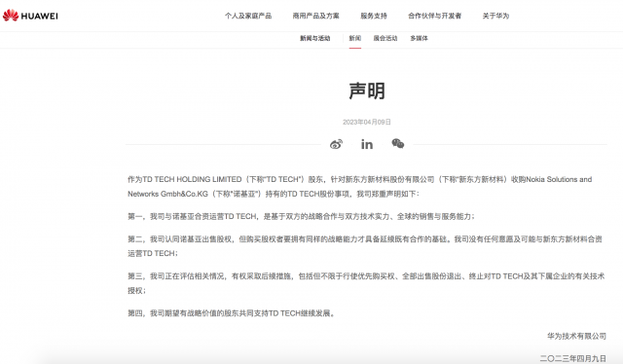Click the date 2023年04月09日

[367, 122]
